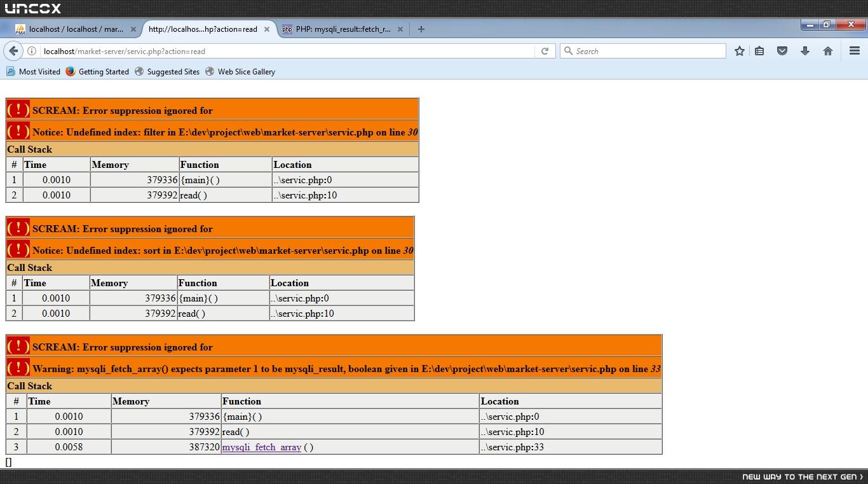Open the downloads arrow icon
Viewport: 868px width, 484px height.
(x=805, y=51)
